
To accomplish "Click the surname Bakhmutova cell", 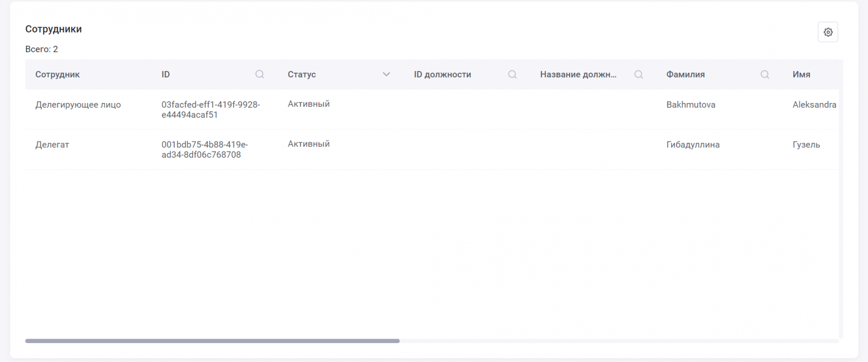I will (691, 105).
